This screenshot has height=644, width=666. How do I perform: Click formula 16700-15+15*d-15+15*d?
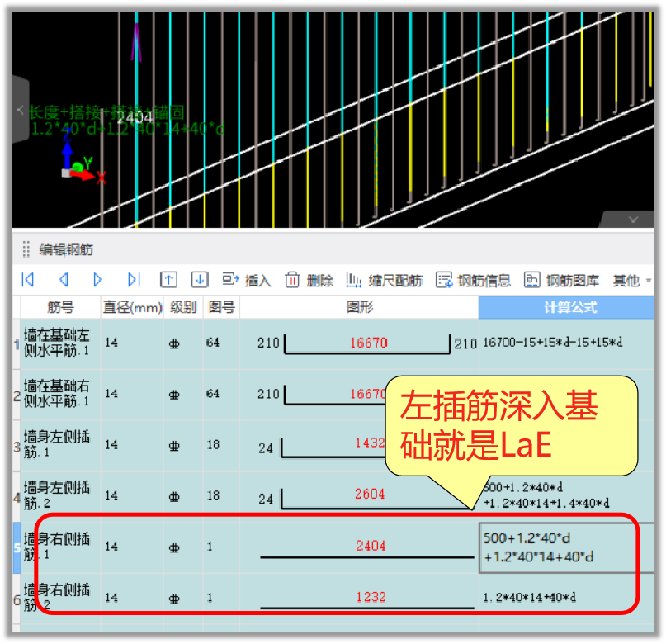(553, 342)
